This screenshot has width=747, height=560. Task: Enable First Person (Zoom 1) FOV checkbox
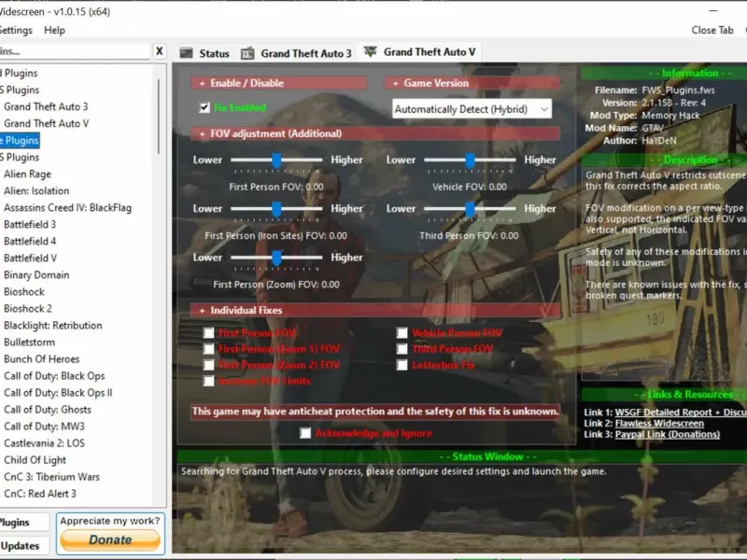coord(208,349)
